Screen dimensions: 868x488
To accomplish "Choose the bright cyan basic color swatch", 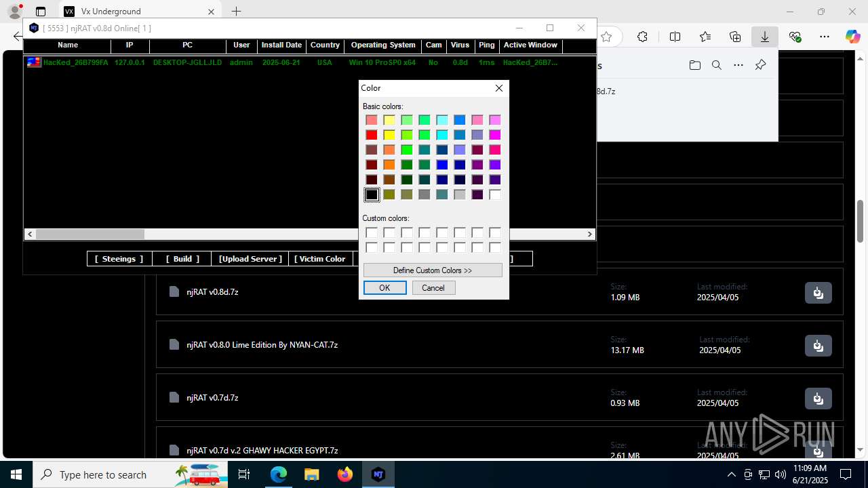I will pos(442,135).
